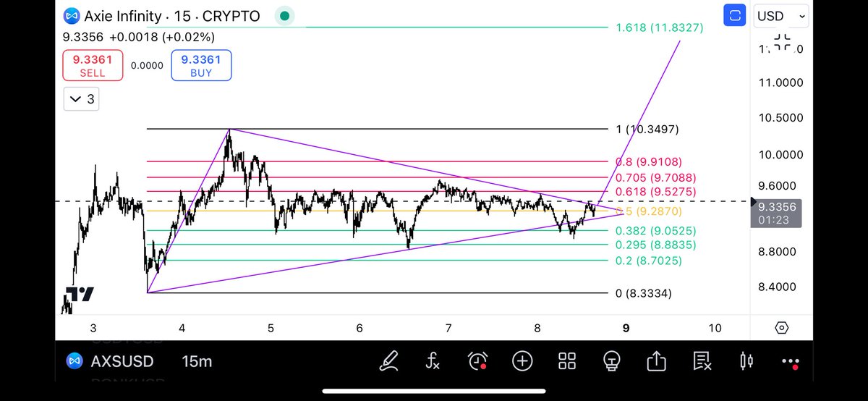Open the notes list icon
The image size is (868, 401).
click(x=702, y=360)
